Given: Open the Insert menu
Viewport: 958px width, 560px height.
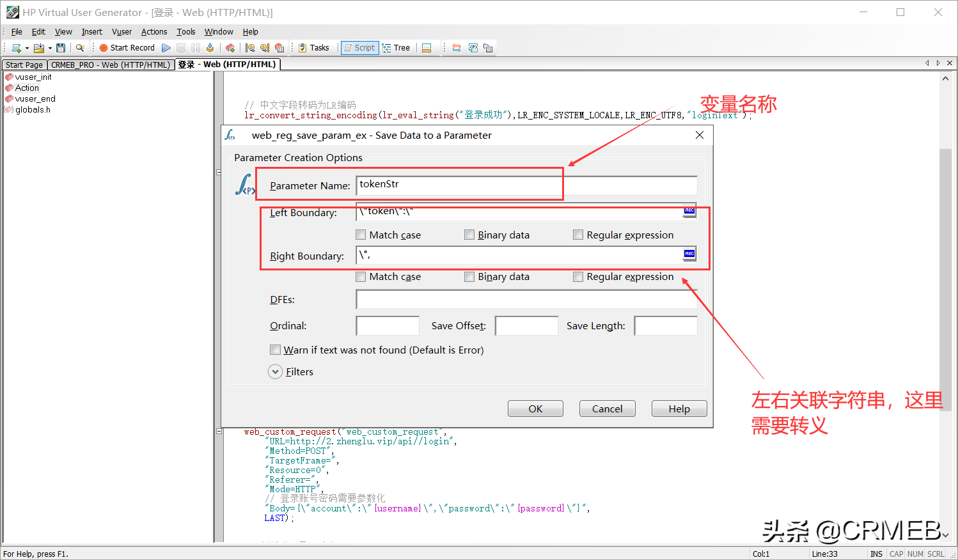Looking at the screenshot, I should pyautogui.click(x=91, y=32).
